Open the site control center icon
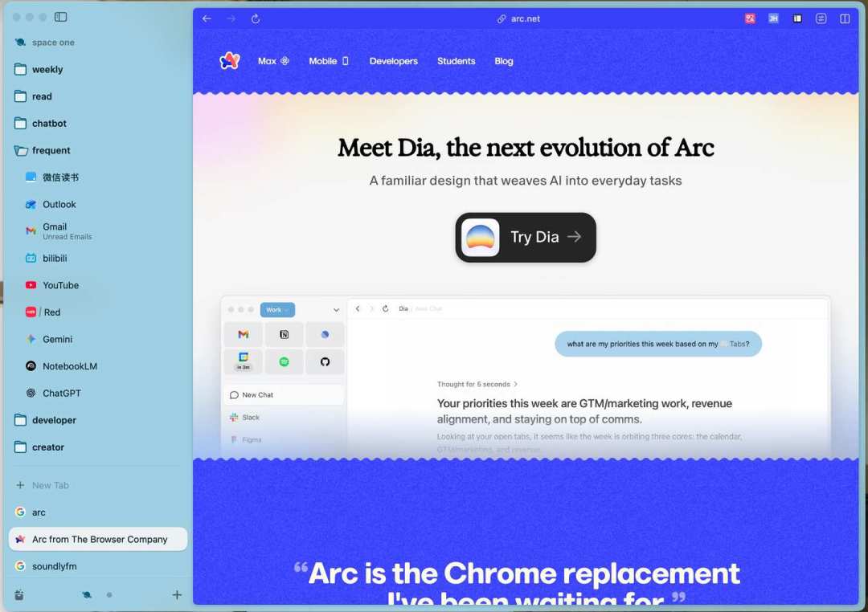868x612 pixels. (821, 18)
